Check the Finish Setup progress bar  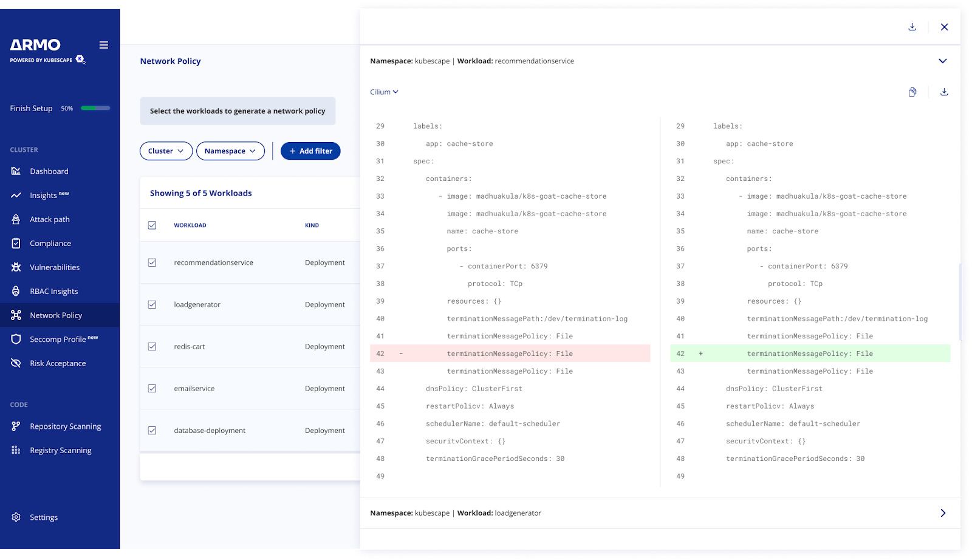pos(95,108)
